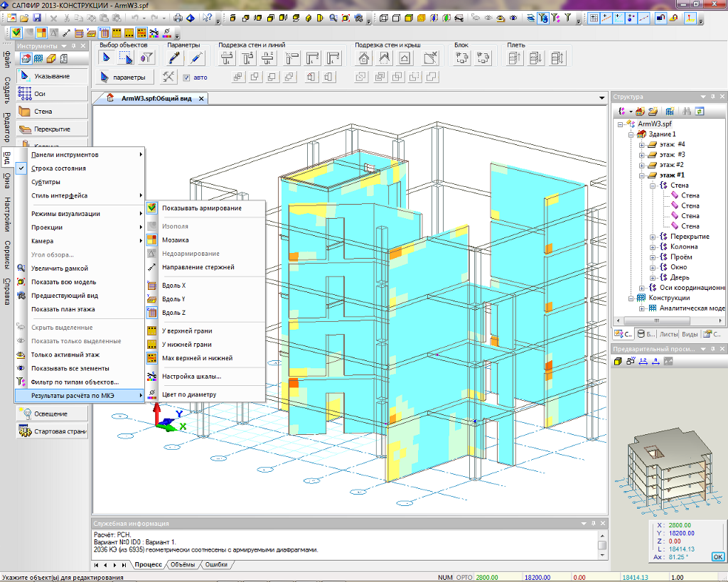This screenshot has width=728, height=582.
Task: Switch to the Объёмы tab
Action: [x=183, y=565]
